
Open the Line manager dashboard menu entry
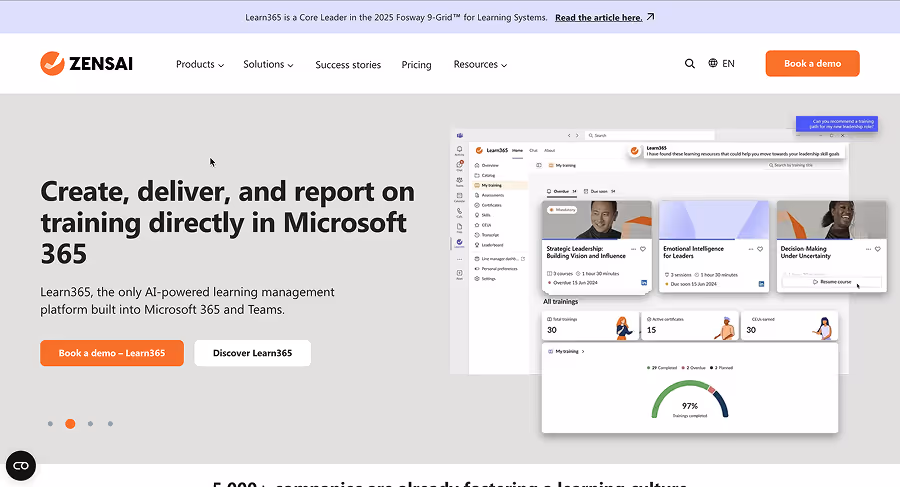(499, 259)
